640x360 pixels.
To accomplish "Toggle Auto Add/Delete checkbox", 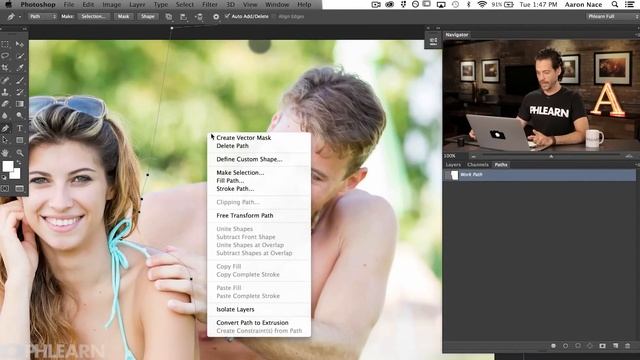I will point(227,16).
